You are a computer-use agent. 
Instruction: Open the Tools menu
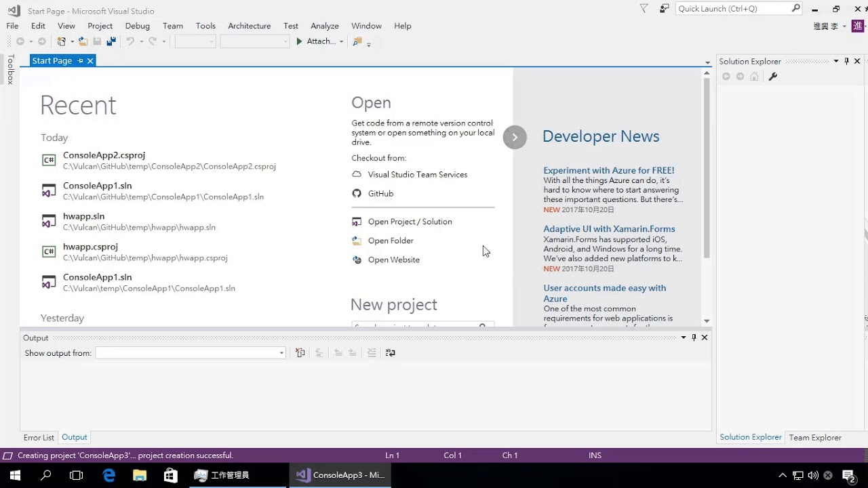click(205, 26)
